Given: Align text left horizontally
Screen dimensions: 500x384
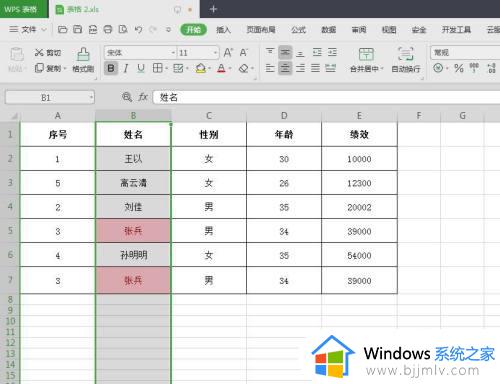Looking at the screenshot, I should pos(270,68).
